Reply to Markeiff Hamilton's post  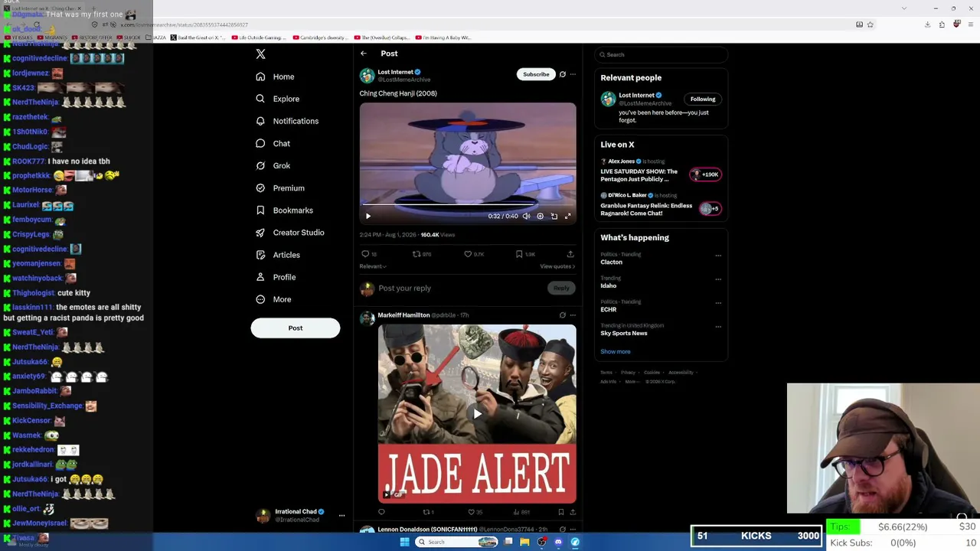coord(381,512)
